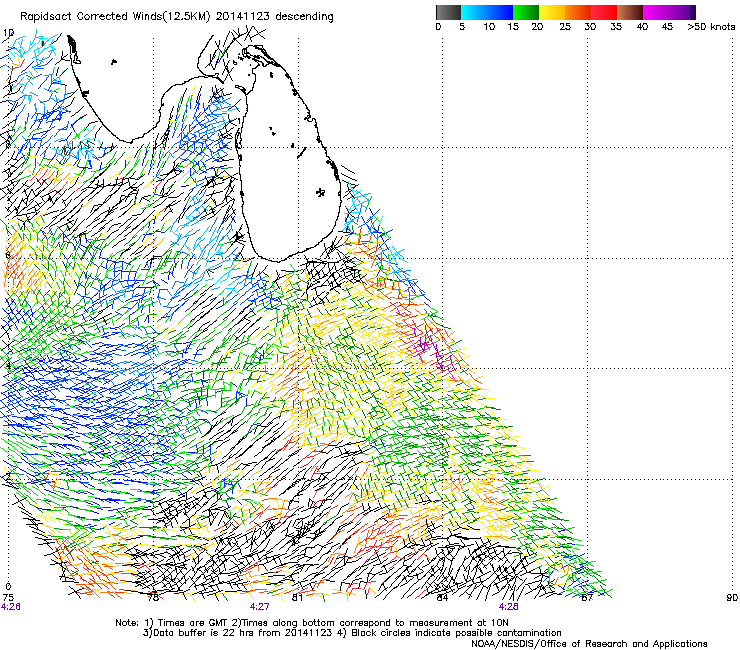
Task: Click the note '3)Data buffer is 22 hrs'
Action: pos(237,633)
